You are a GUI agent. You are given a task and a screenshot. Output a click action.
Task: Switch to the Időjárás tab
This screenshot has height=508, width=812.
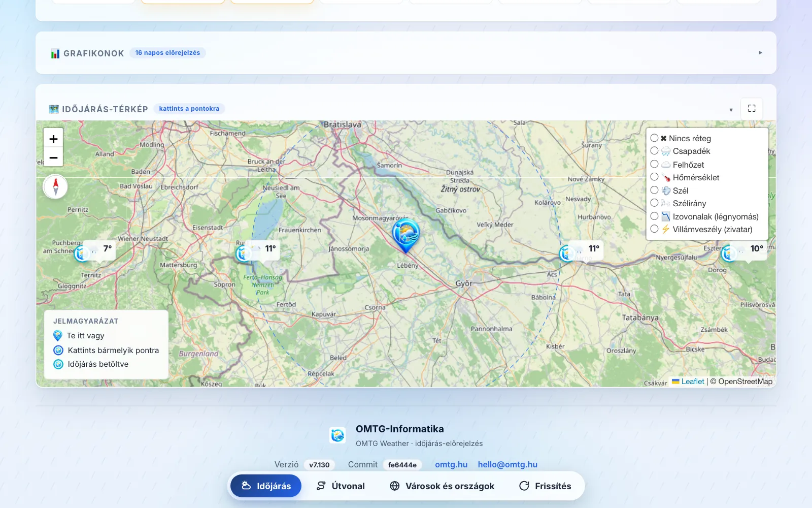point(266,486)
